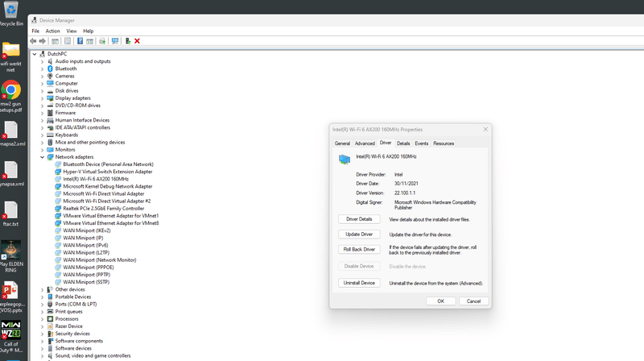644x361 pixels.
Task: Select VMware Virtual Ethernet Adapter for VMnet8
Action: pos(111,223)
